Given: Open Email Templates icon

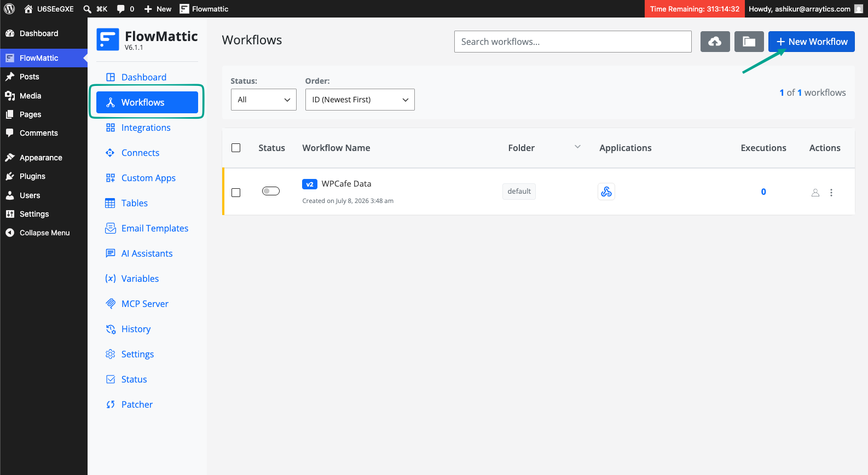Looking at the screenshot, I should point(111,228).
